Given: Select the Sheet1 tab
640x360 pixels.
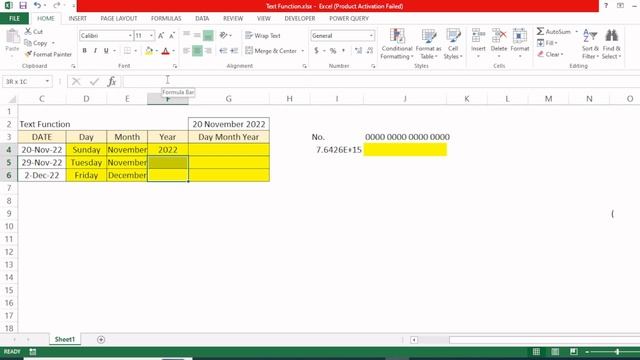Looking at the screenshot, I should point(65,339).
